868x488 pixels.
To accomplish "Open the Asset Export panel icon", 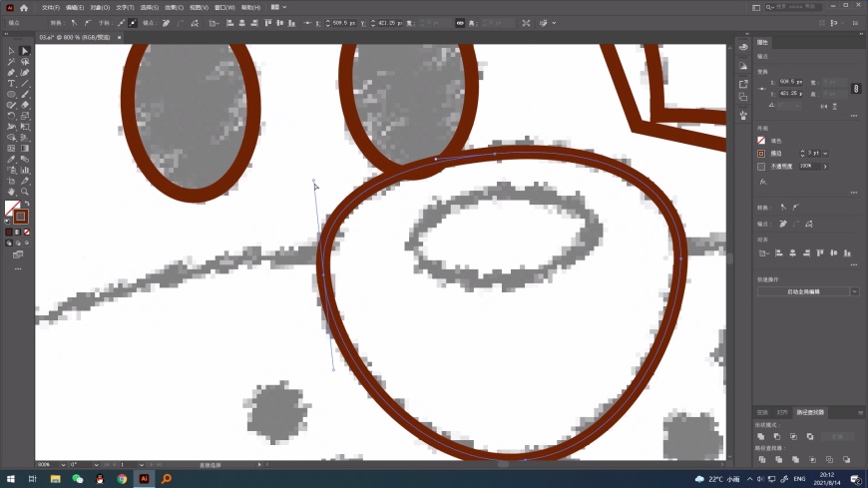I will [743, 84].
